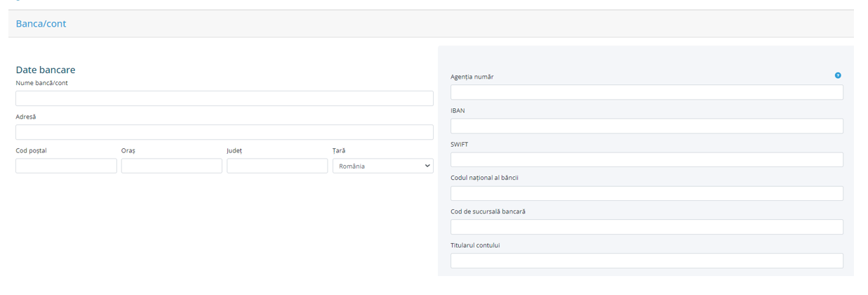Focus the Județ text field
Image resolution: width=868 pixels, height=295 pixels.
(277, 166)
